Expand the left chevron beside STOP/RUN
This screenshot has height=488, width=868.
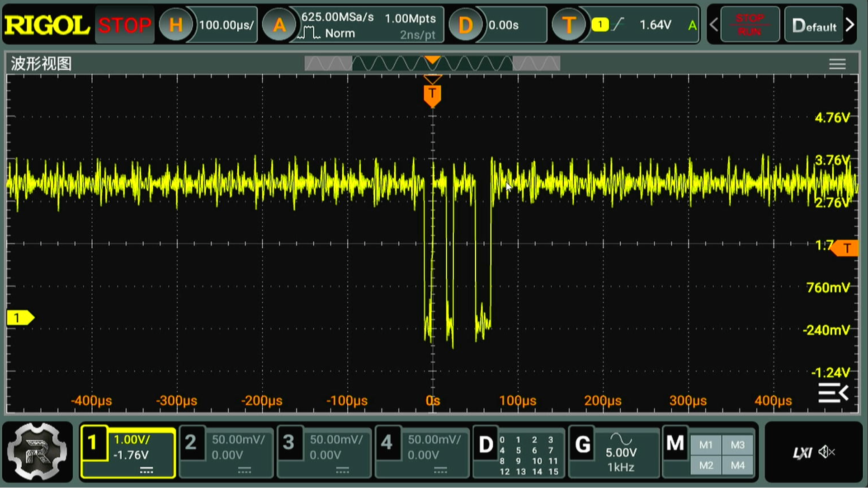[x=713, y=25]
